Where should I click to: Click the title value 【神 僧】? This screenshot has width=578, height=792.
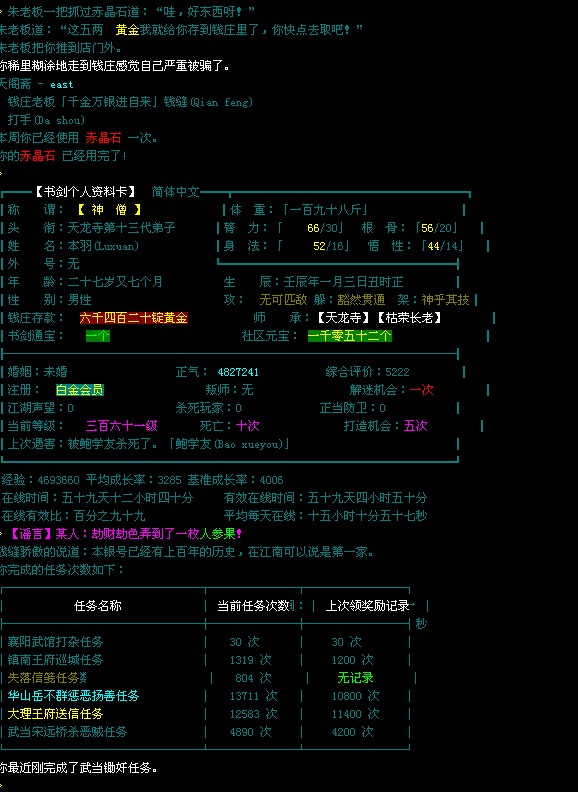coord(109,210)
